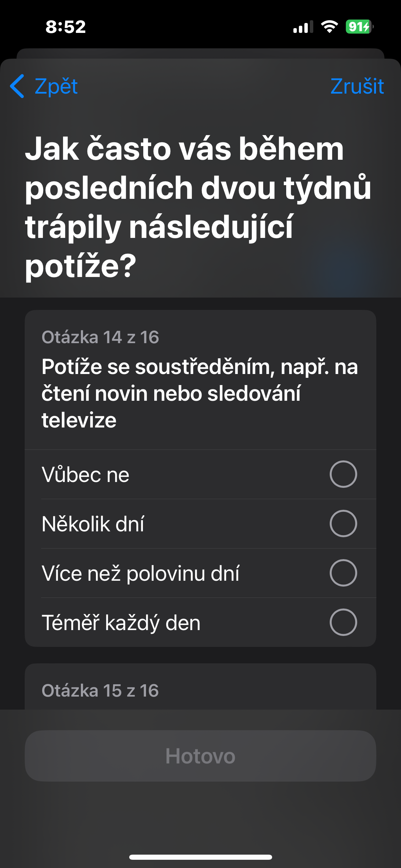Click the Zpět text link
This screenshot has height=868, width=401.
point(56,86)
